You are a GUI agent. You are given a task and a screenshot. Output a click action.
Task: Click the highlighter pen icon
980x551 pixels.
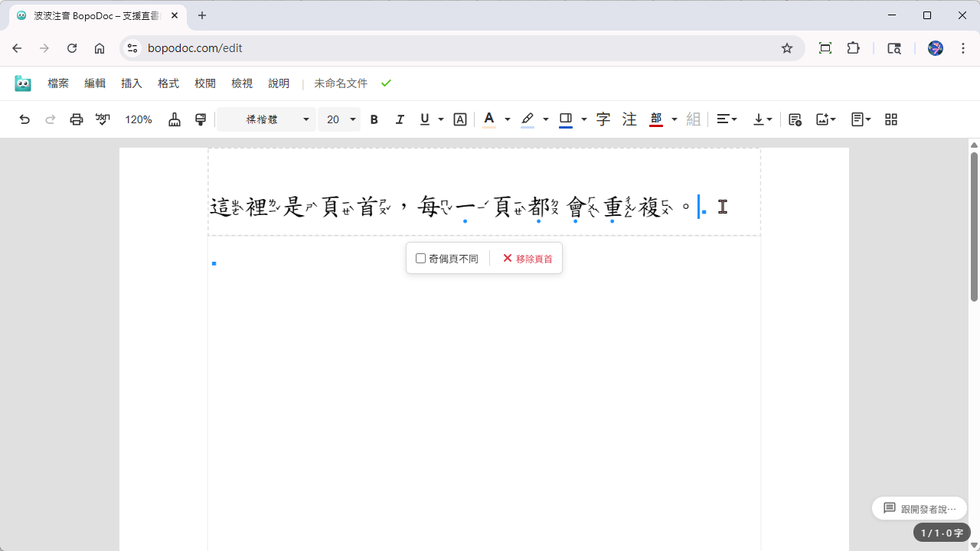(528, 119)
